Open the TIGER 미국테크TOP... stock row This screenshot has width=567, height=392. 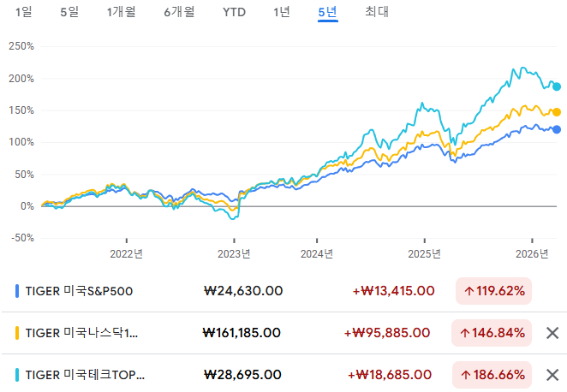point(283,374)
